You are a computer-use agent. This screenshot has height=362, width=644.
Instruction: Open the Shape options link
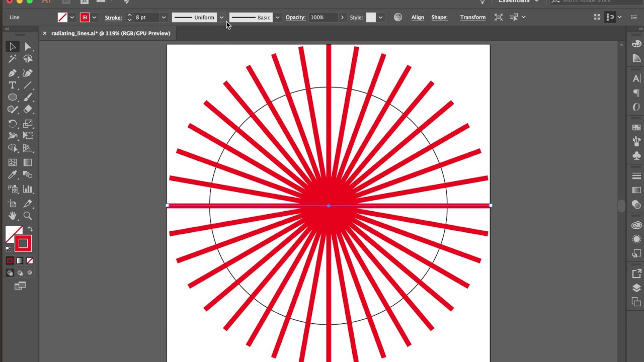pos(439,17)
